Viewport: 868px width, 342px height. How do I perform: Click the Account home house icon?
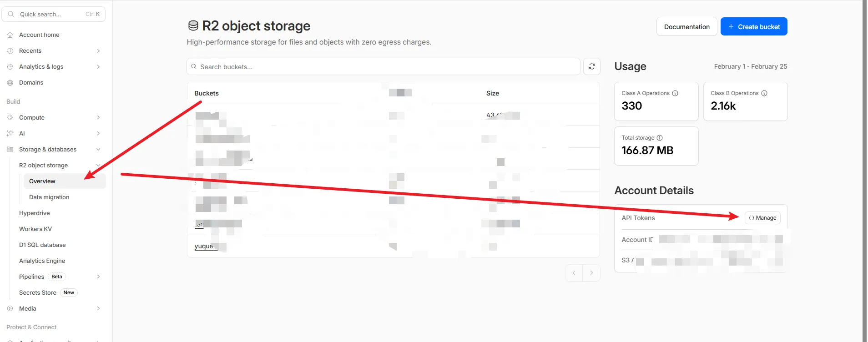point(10,35)
